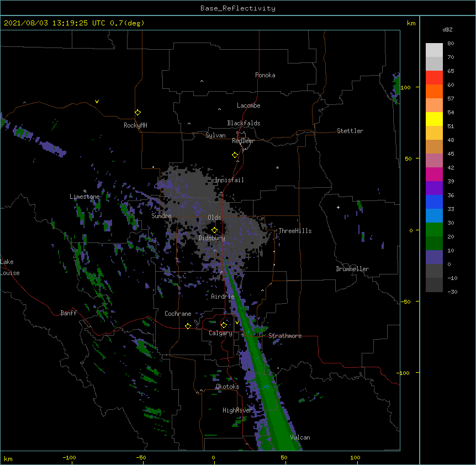The width and height of the screenshot is (476, 465).
Task: Pick the light gray swatch between 70 and 80
Action: pos(434,50)
